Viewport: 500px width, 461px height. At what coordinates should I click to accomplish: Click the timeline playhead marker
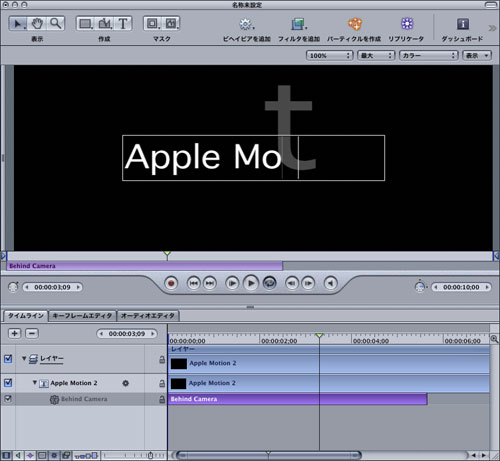point(319,335)
